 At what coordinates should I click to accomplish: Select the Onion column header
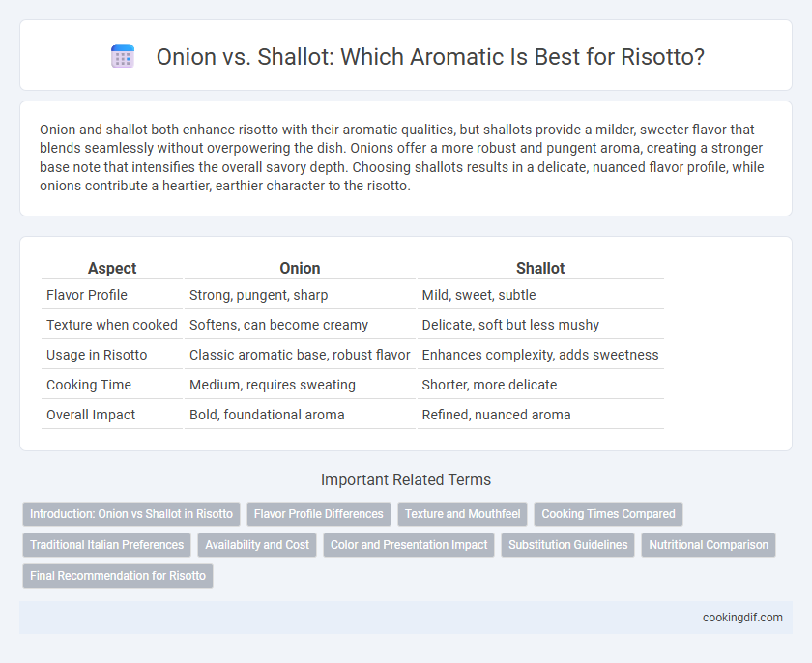pos(300,268)
